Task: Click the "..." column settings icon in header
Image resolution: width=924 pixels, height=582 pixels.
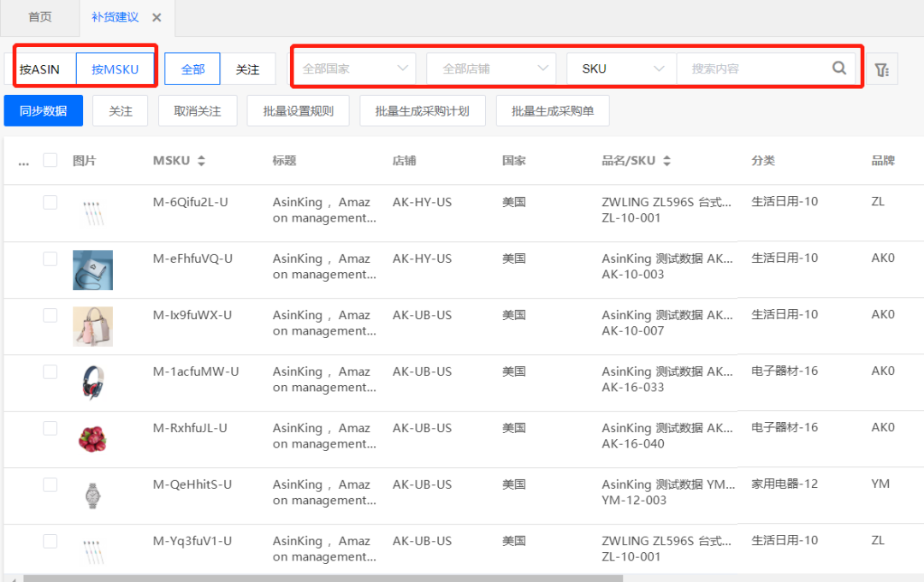Action: [23, 160]
